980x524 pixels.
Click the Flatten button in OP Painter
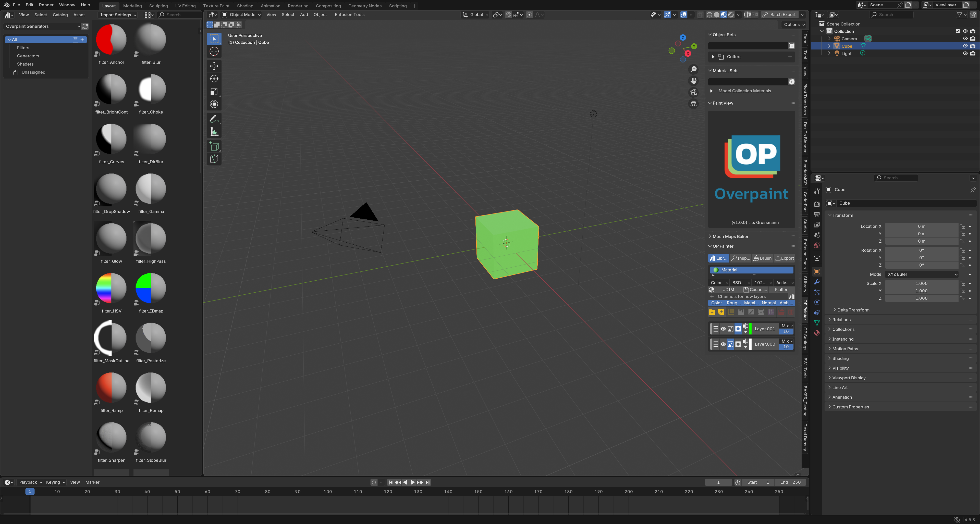point(781,290)
